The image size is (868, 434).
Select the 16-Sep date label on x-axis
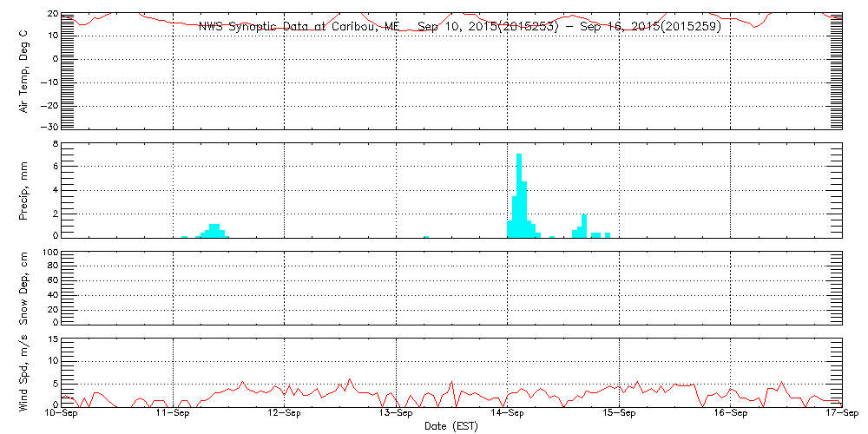(731, 414)
